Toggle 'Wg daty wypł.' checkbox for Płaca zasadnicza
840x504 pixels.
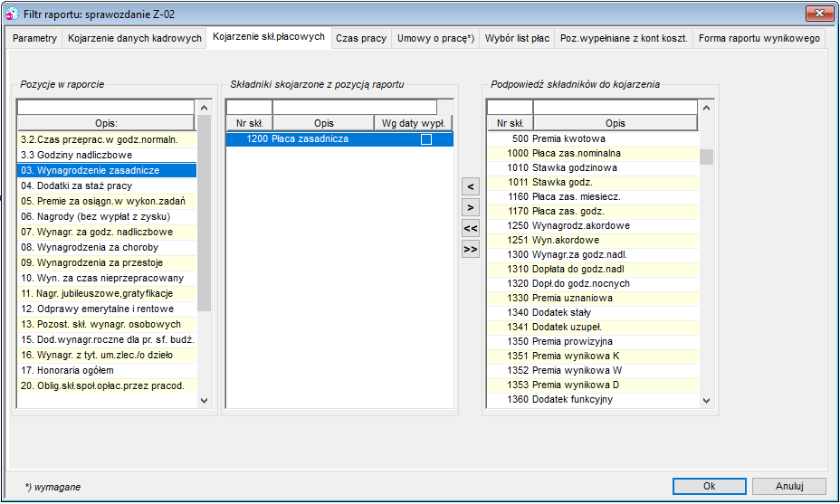coord(426,139)
